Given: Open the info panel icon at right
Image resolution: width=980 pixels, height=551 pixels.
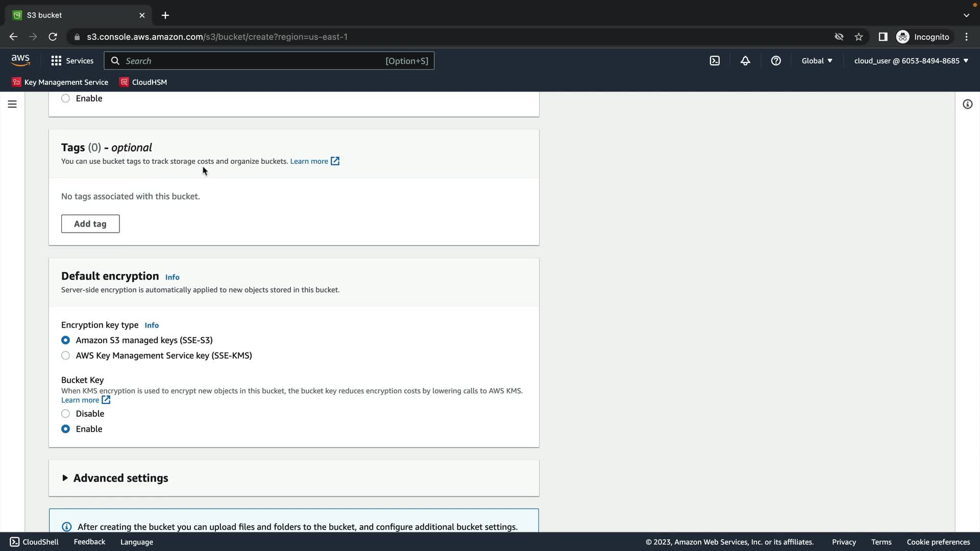Looking at the screenshot, I should point(967,104).
